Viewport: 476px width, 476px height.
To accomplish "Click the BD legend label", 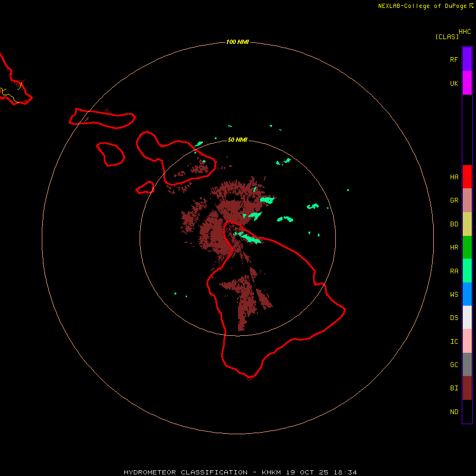I will coord(454,224).
